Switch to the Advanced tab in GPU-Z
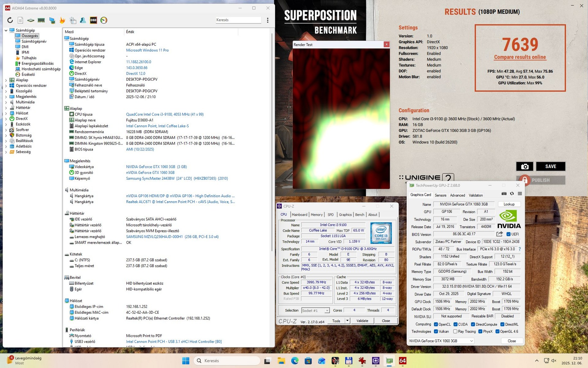588x368 pixels. pos(457,195)
